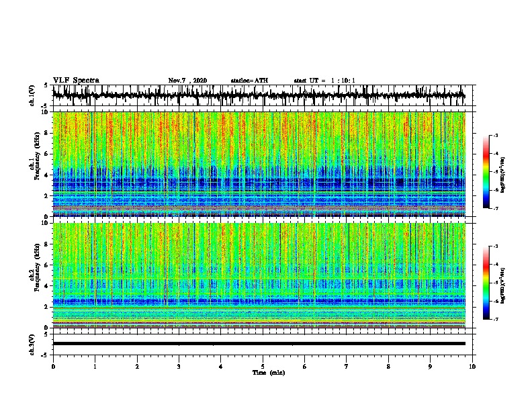Click the "VLF Spectra" plot title
532x411 pixels.
[76, 81]
